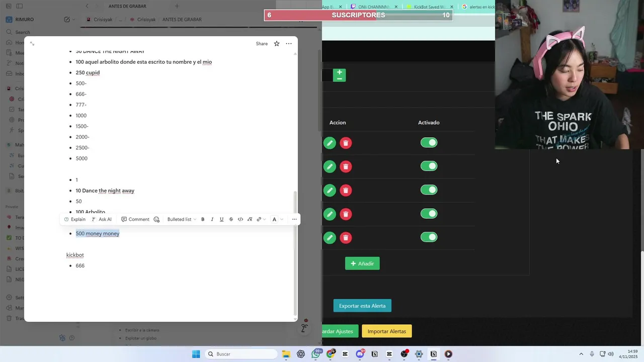
Task: Open WhatsApp from the taskbar
Action: coord(315,354)
